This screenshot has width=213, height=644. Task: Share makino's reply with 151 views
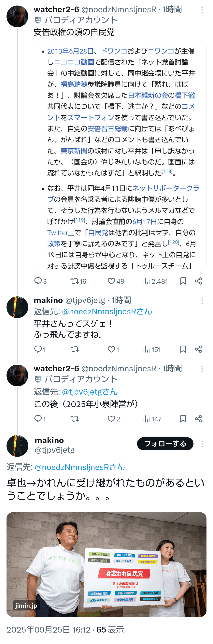click(x=198, y=349)
